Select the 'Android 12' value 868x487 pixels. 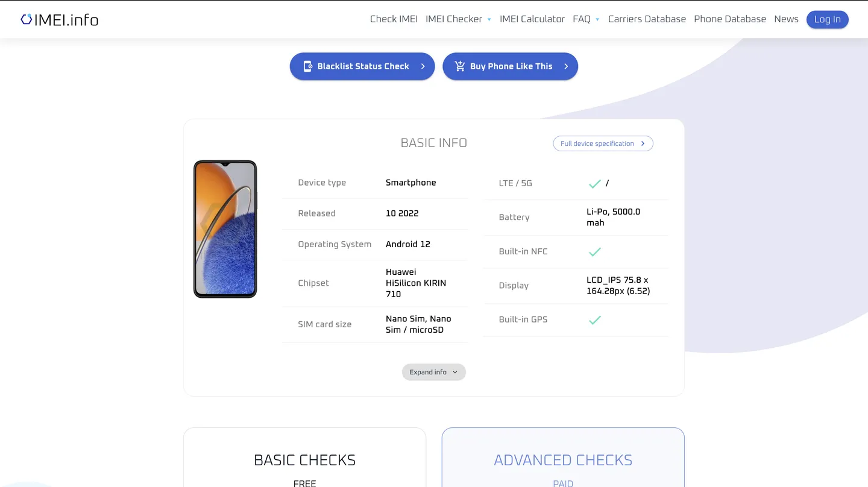coord(408,244)
